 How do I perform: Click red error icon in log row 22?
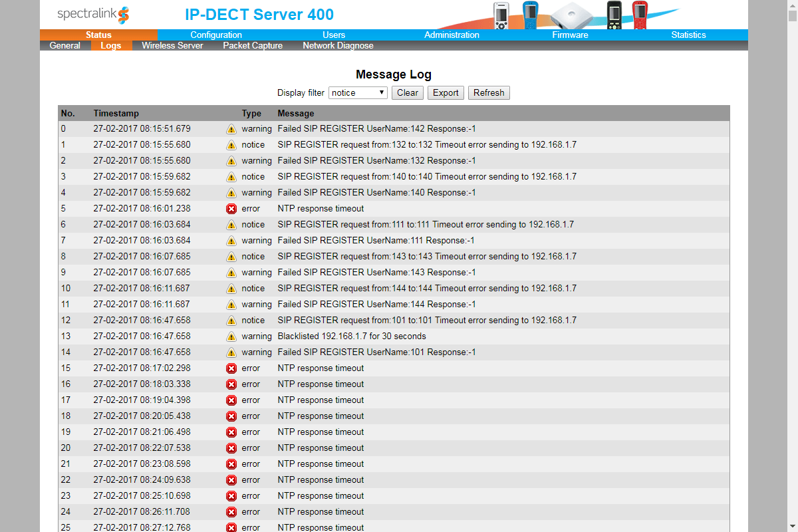pyautogui.click(x=231, y=480)
